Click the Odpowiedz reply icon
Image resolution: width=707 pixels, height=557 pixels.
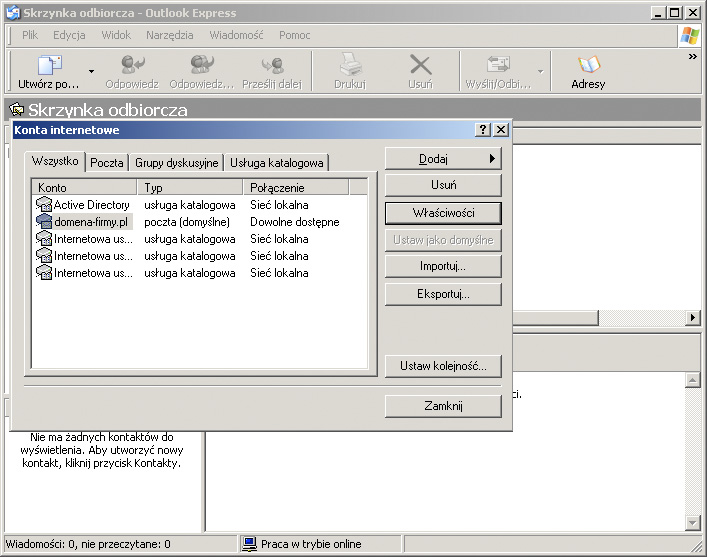[x=133, y=64]
